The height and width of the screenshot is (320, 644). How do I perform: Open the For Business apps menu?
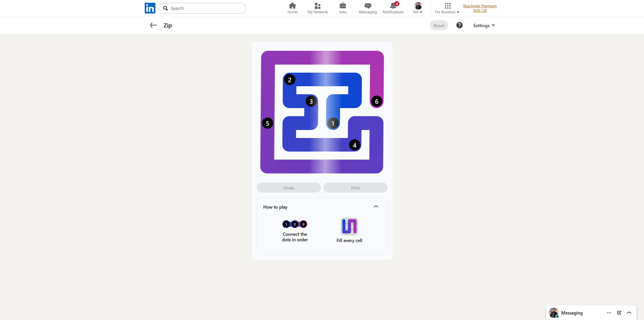pos(447,8)
